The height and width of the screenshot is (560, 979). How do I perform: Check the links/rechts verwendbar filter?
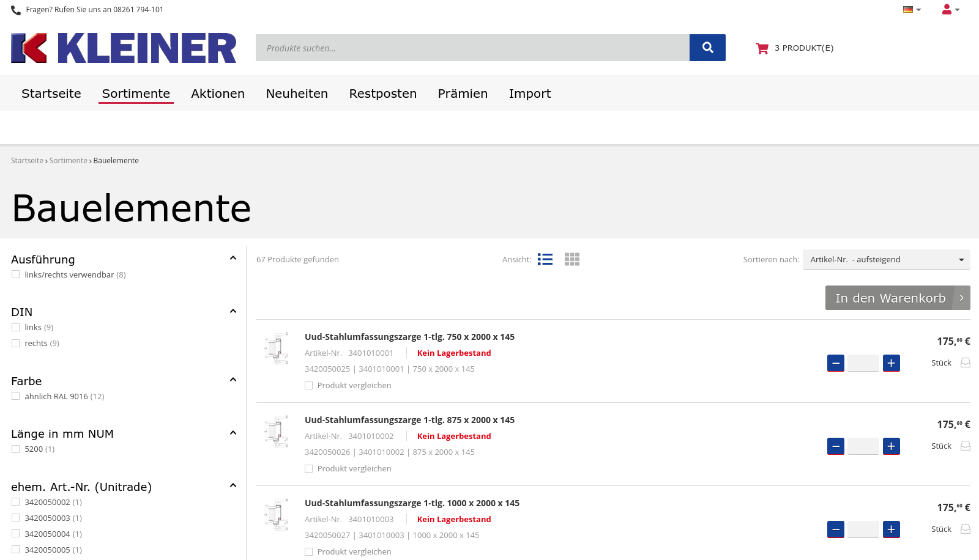coord(15,274)
